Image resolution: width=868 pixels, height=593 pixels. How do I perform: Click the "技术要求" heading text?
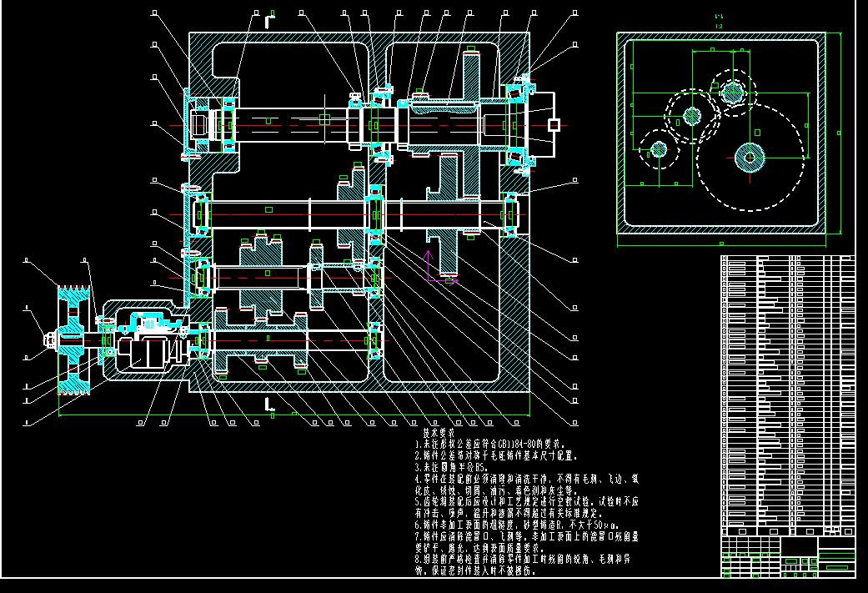[x=439, y=433]
